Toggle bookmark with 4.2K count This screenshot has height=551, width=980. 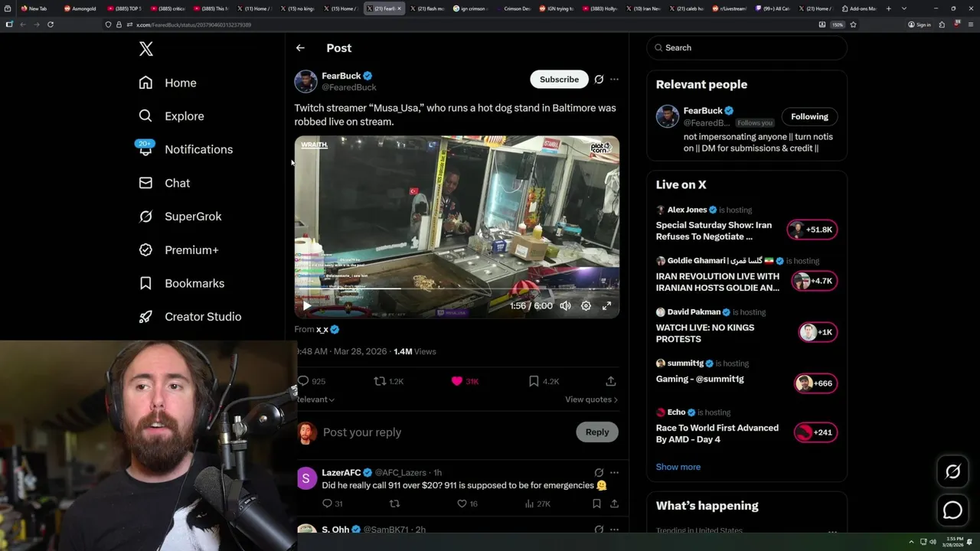tap(544, 381)
